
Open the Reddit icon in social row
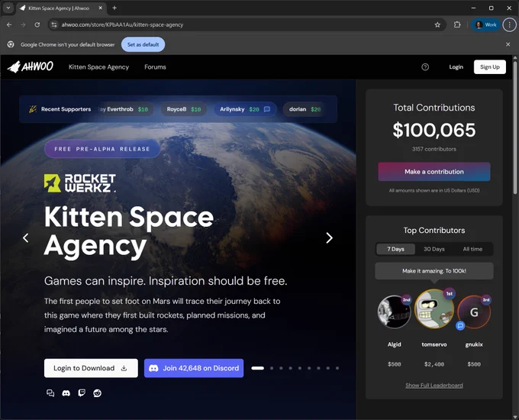point(98,393)
